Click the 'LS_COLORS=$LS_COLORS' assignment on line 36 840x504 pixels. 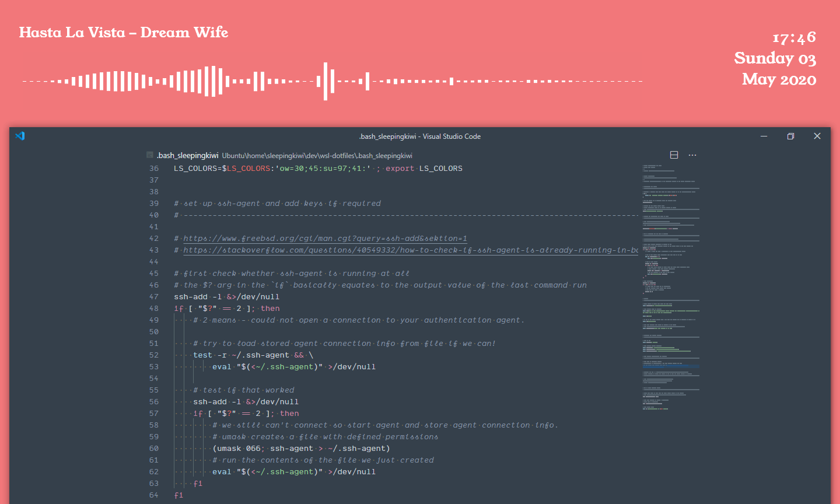(222, 169)
